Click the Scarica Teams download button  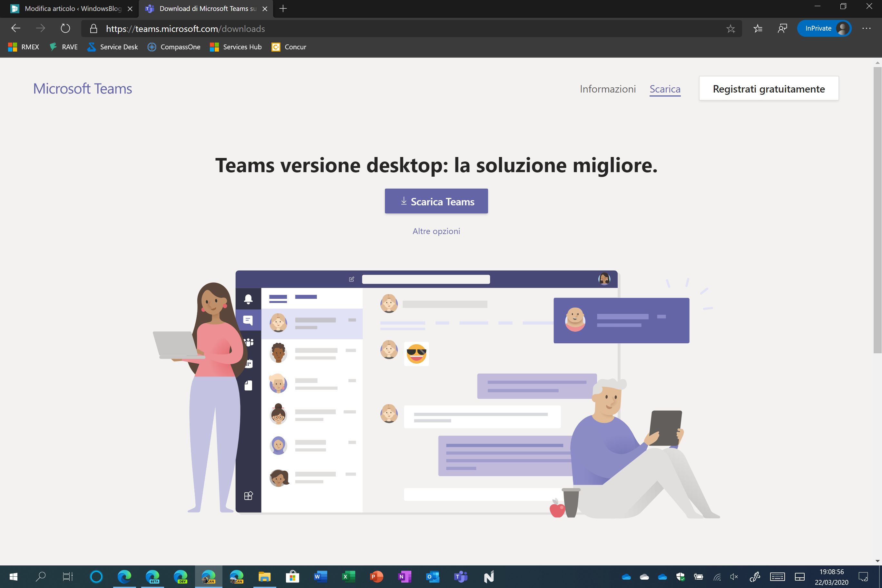click(x=436, y=201)
